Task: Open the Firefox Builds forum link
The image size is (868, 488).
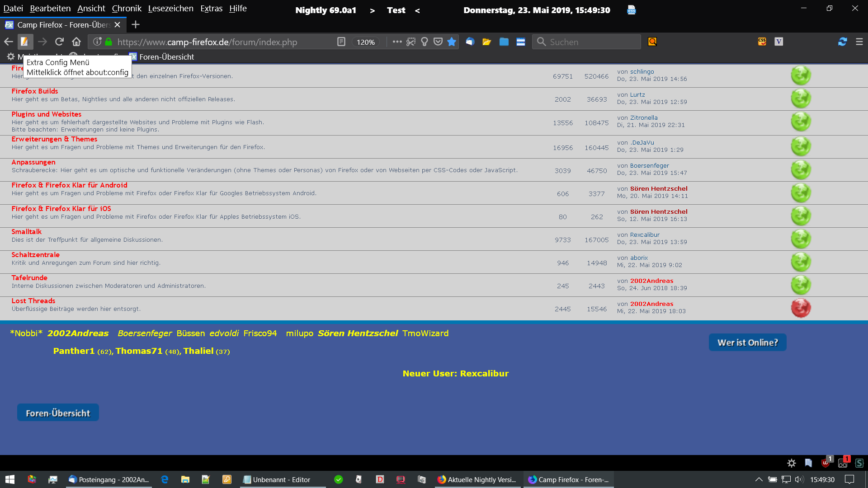Action: point(35,91)
